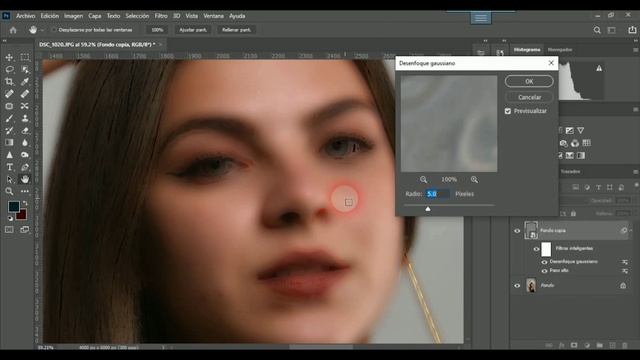Viewport: 640px width, 360px height.
Task: Click Ajustar pant. button
Action: 193,30
